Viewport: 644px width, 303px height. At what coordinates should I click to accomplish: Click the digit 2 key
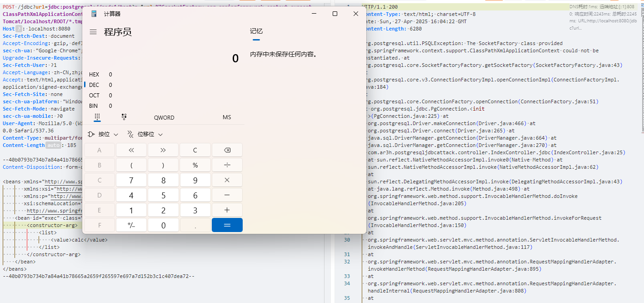pos(163,210)
